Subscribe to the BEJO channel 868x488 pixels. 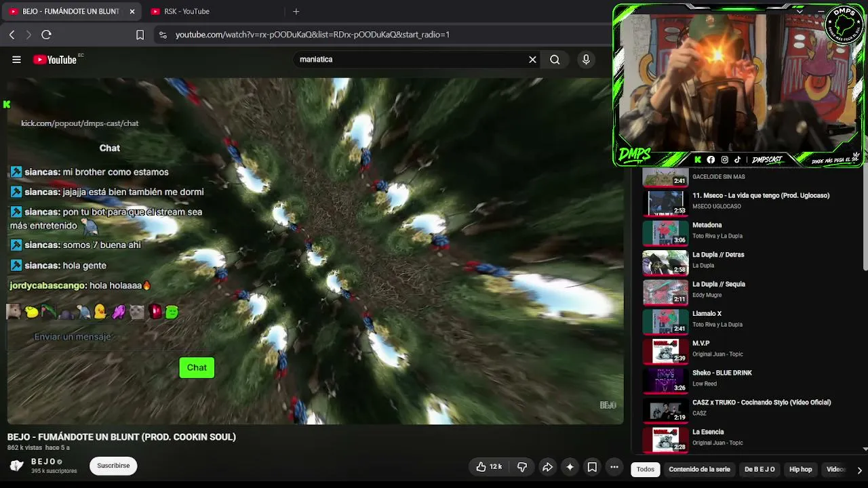click(x=113, y=466)
